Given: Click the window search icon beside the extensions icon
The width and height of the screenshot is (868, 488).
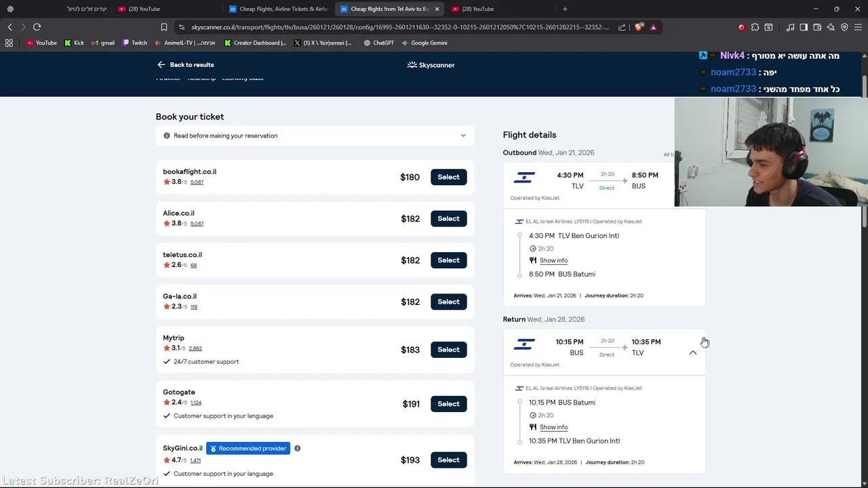Looking at the screenshot, I should (768, 27).
